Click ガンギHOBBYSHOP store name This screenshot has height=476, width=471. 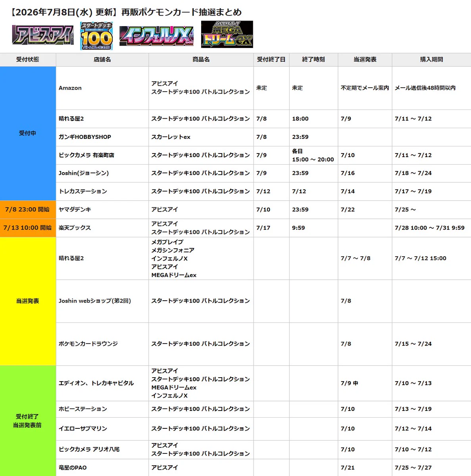tap(85, 137)
